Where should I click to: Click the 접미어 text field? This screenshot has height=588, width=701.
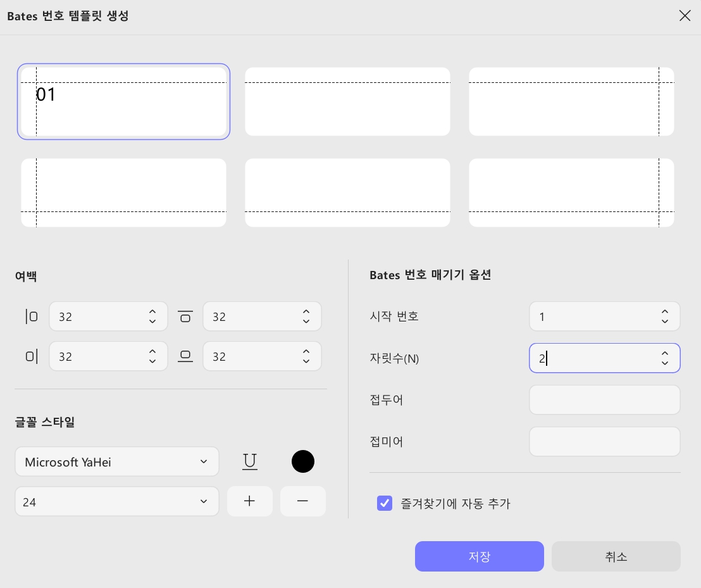(x=604, y=441)
